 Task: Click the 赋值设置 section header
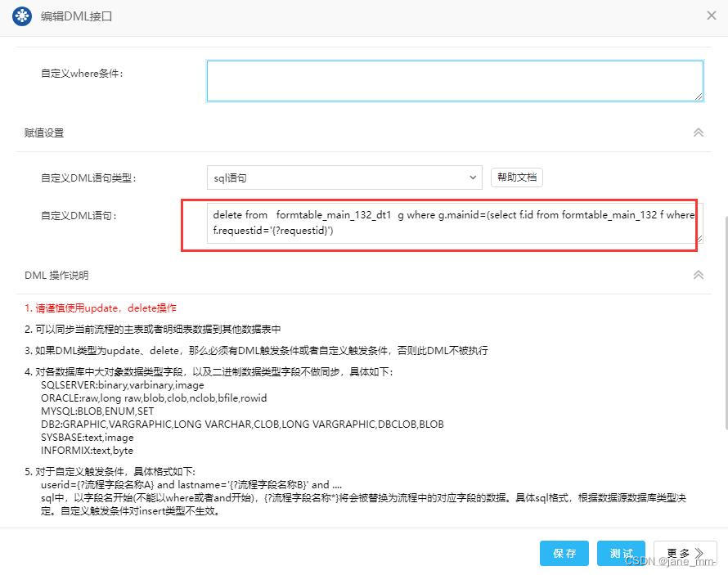tap(43, 132)
